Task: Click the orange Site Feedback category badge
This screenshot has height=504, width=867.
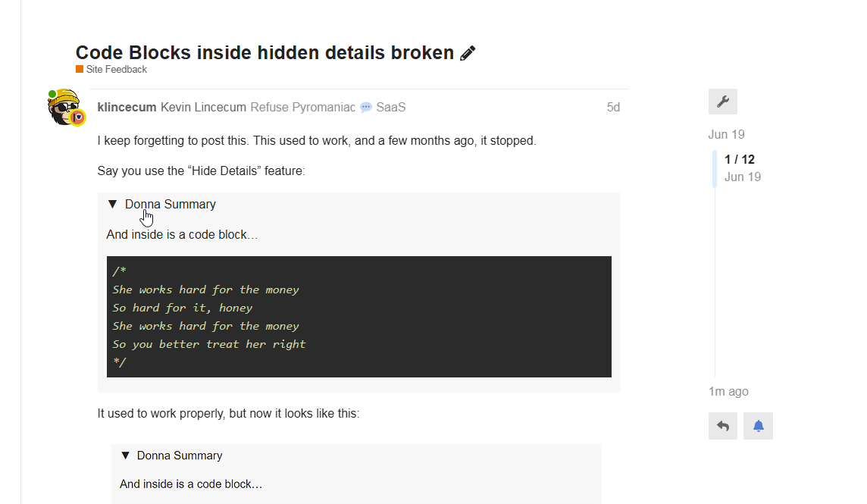Action: [x=80, y=69]
